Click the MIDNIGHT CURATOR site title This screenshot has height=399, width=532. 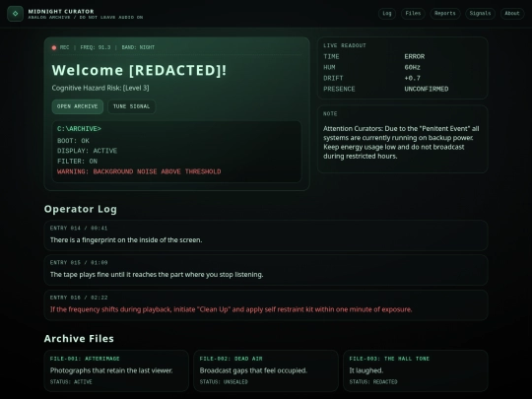61,11
